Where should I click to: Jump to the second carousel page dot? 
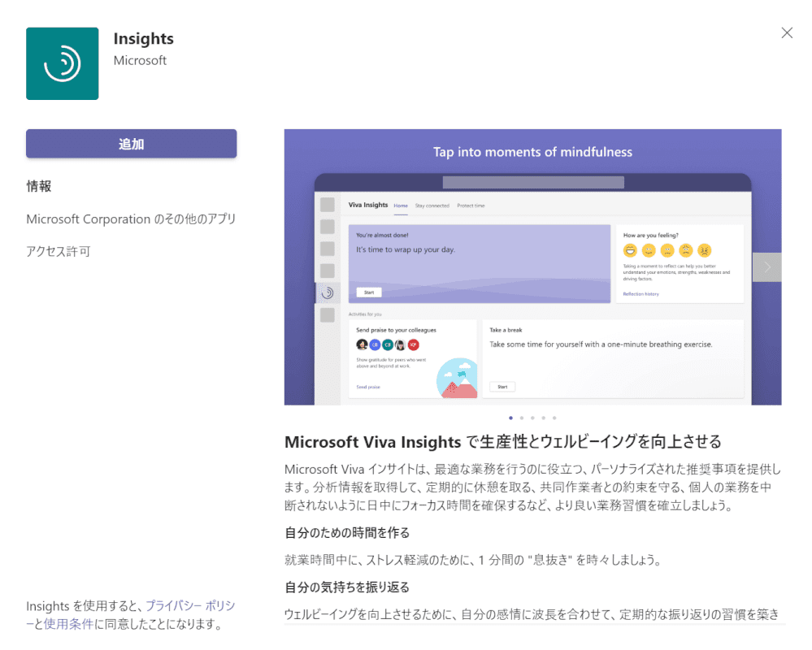522,418
